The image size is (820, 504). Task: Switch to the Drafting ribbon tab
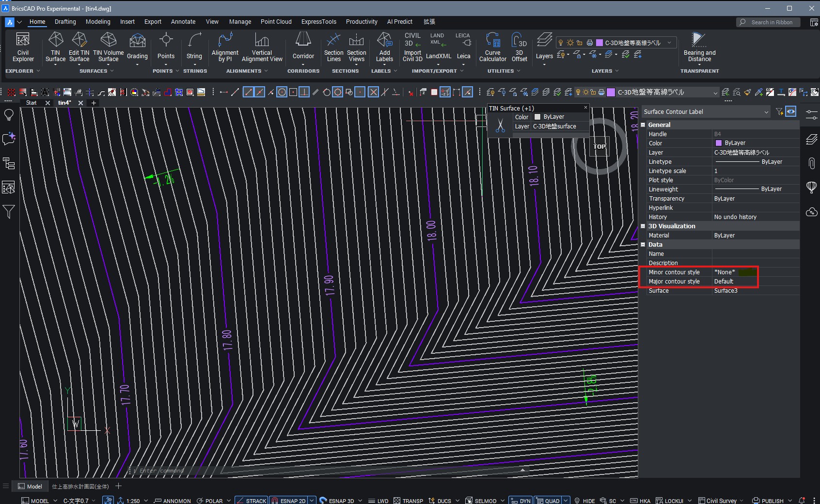tap(65, 22)
